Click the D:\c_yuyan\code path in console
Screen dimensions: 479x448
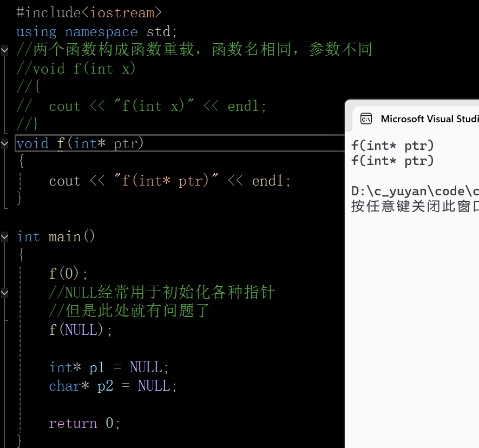(x=415, y=191)
